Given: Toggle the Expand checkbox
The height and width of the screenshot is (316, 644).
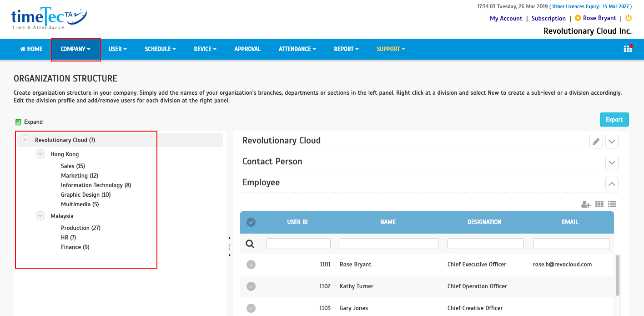Looking at the screenshot, I should 19,122.
